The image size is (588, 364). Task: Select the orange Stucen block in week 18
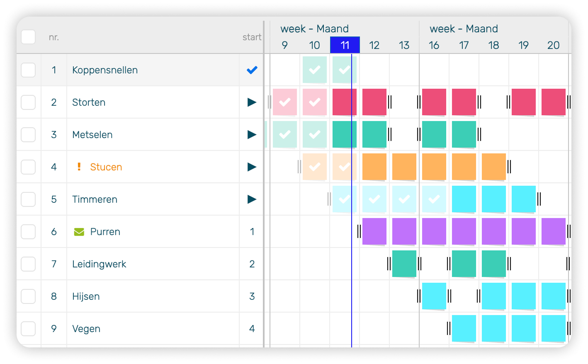(x=494, y=167)
